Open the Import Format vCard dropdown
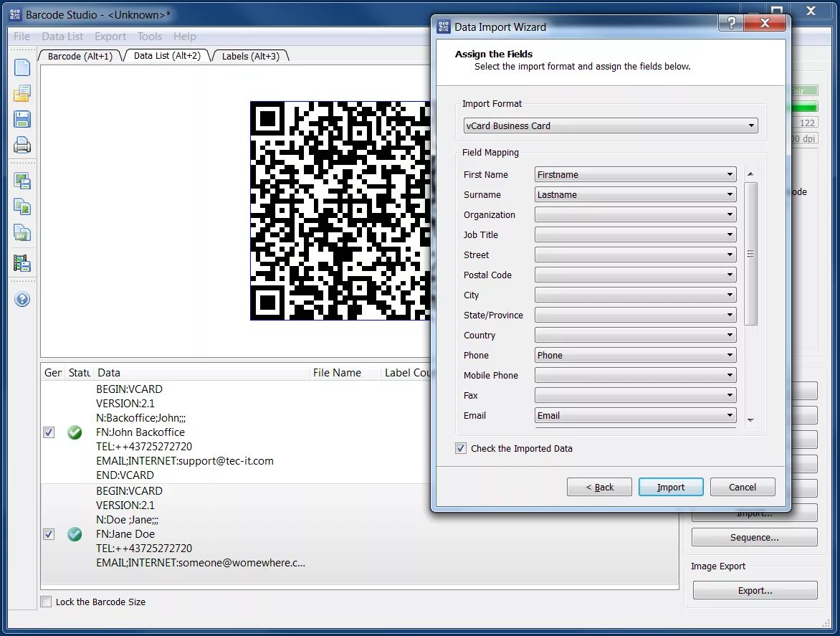The image size is (840, 636). 610,126
